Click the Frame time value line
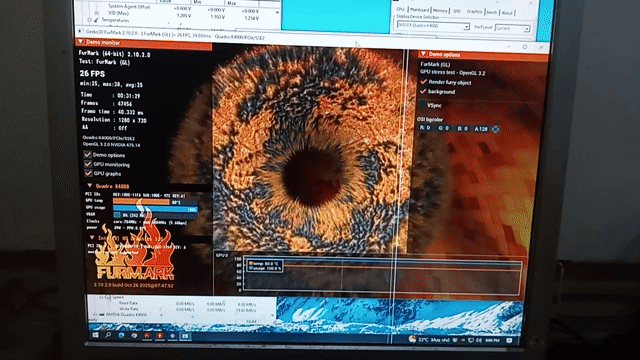Viewport: 640px width, 360px height. (112, 111)
